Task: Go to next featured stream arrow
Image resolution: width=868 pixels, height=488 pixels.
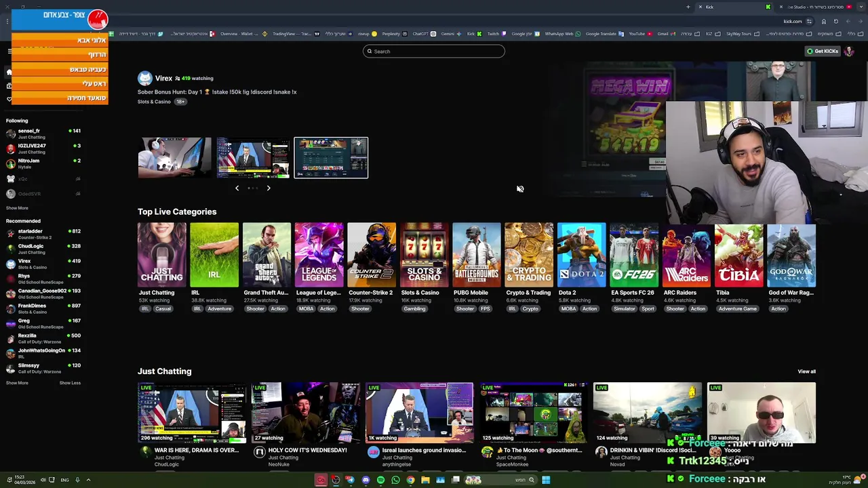Action: click(269, 188)
